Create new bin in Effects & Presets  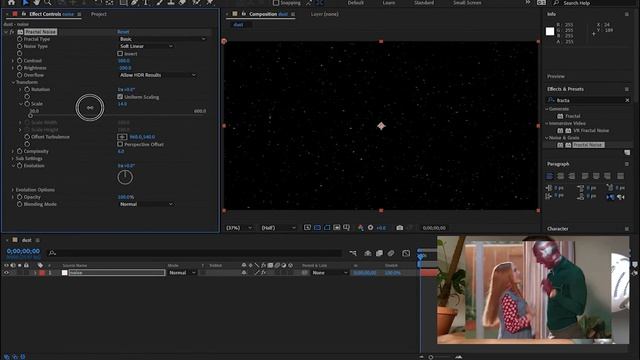tap(627, 152)
